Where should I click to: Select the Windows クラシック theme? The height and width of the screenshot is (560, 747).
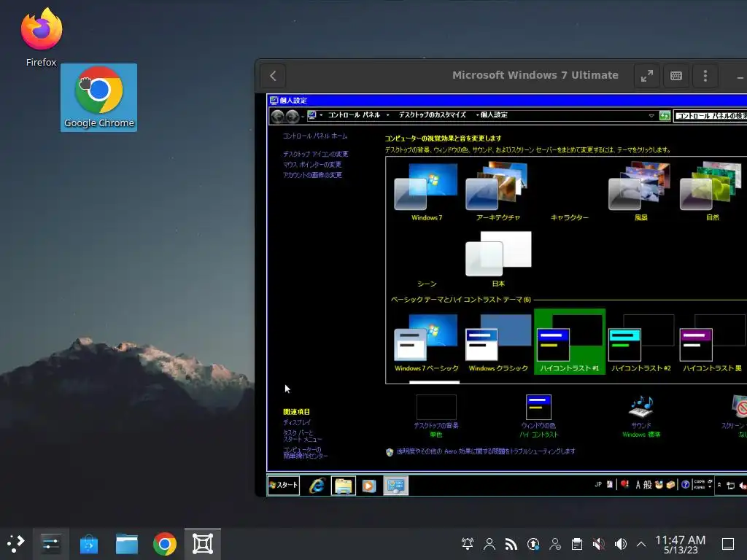(x=498, y=343)
